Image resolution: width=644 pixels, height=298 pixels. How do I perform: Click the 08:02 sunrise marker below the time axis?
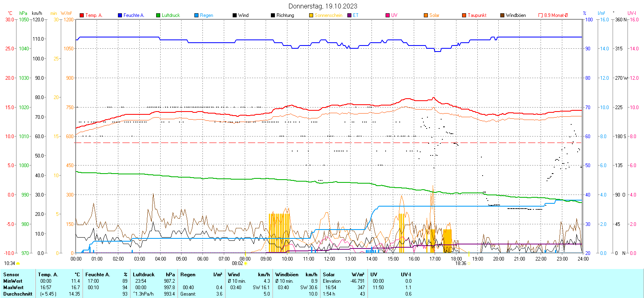237,263
